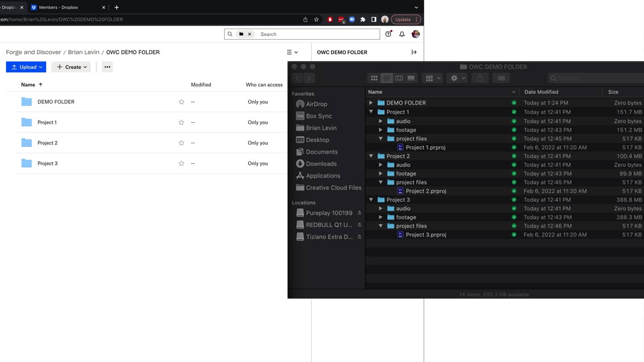Bookmark page with browser star icon

pyautogui.click(x=316, y=20)
